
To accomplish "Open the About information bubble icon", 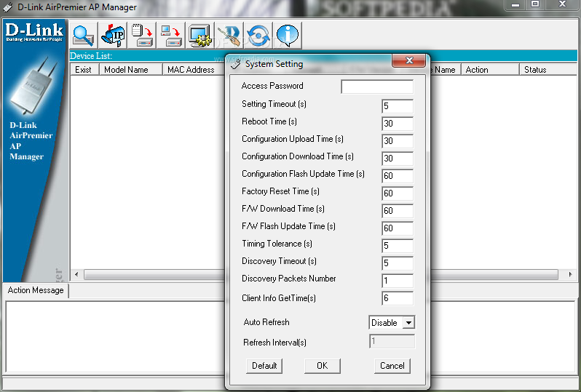I will coord(288,36).
